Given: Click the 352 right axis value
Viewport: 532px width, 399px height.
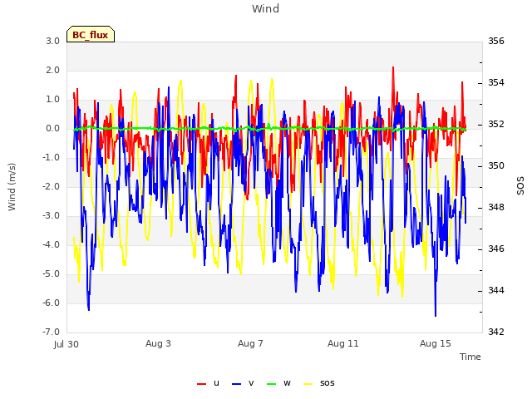Looking at the screenshot, I should click(x=496, y=124).
